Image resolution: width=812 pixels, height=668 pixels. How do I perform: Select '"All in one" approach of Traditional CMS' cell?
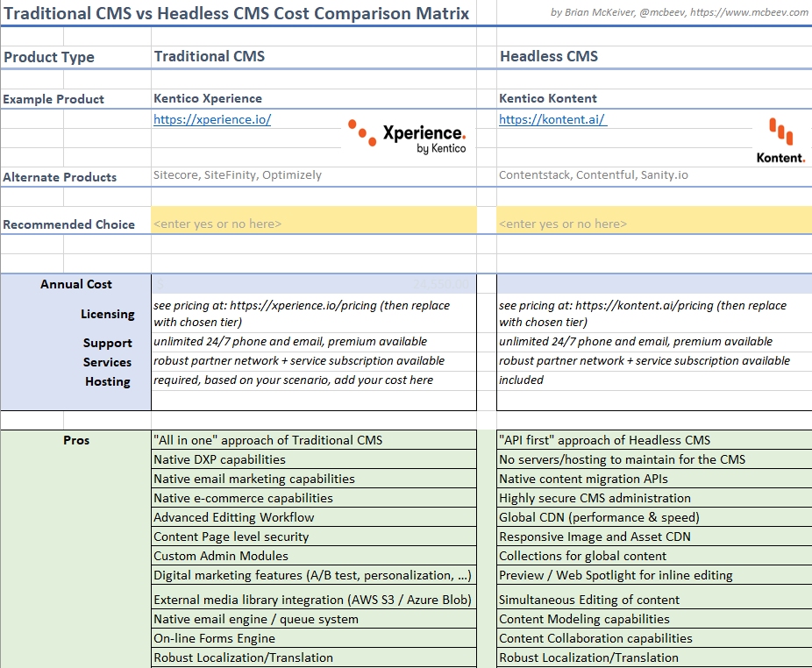click(x=314, y=440)
